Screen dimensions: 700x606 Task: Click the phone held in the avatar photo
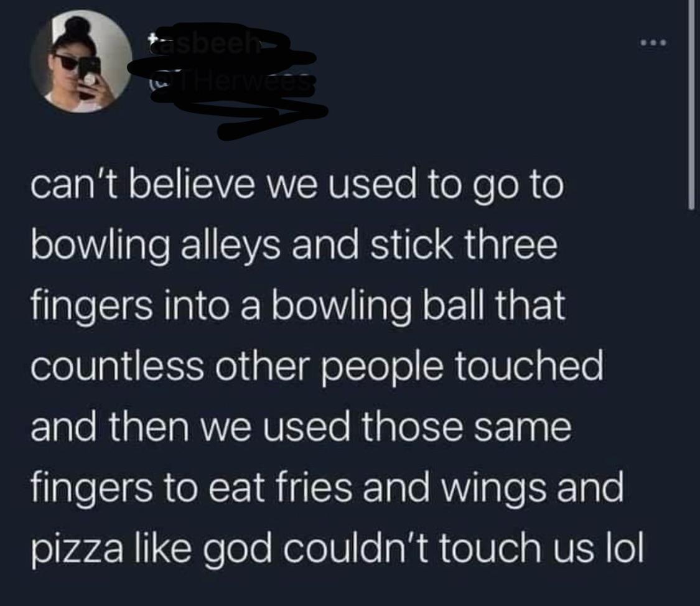tap(90, 72)
